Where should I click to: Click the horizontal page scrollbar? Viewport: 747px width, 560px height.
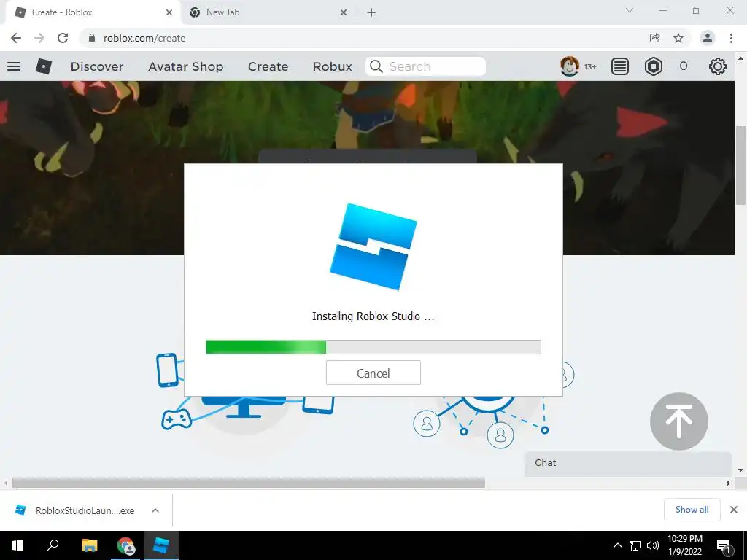248,483
